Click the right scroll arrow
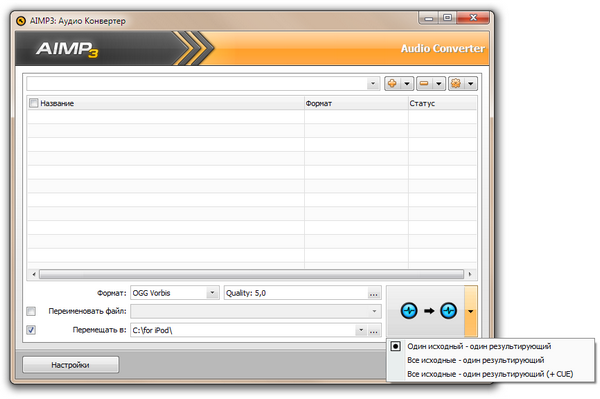600x399 pixels. coord(470,274)
